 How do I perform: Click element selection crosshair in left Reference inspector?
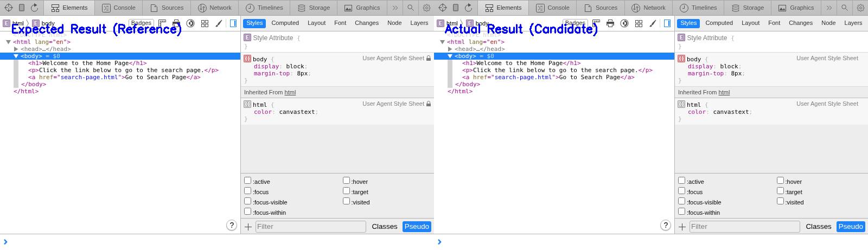point(9,8)
